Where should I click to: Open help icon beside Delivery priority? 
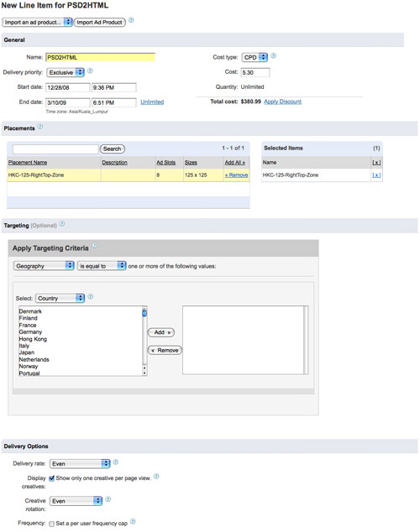[x=90, y=70]
